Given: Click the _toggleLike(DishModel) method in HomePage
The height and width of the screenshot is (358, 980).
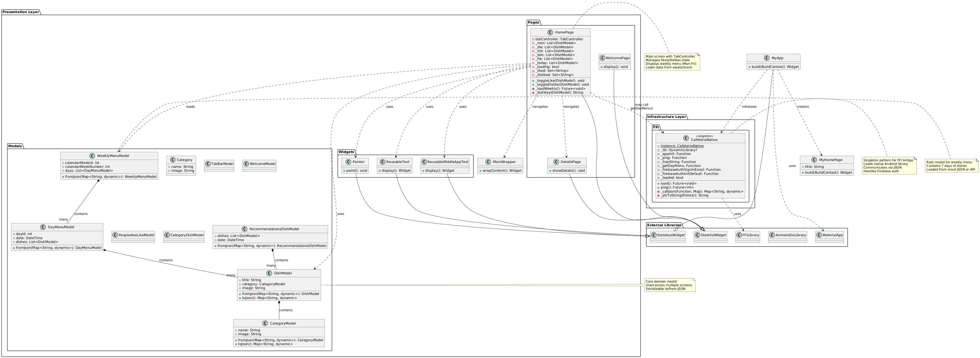Looking at the screenshot, I should [559, 81].
